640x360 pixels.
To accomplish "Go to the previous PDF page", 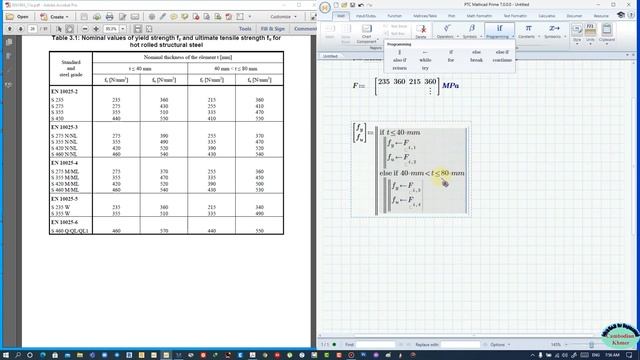I will [10, 29].
